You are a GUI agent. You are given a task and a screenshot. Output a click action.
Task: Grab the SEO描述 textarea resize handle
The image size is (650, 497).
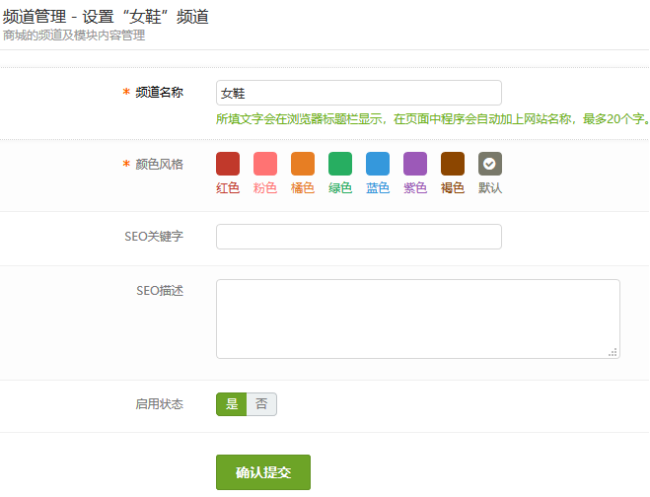613,352
